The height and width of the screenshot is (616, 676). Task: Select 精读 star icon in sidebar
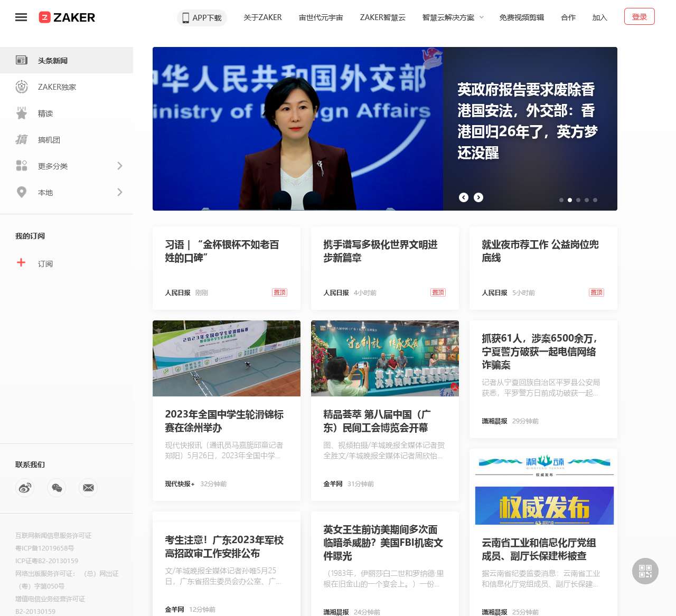tap(22, 113)
